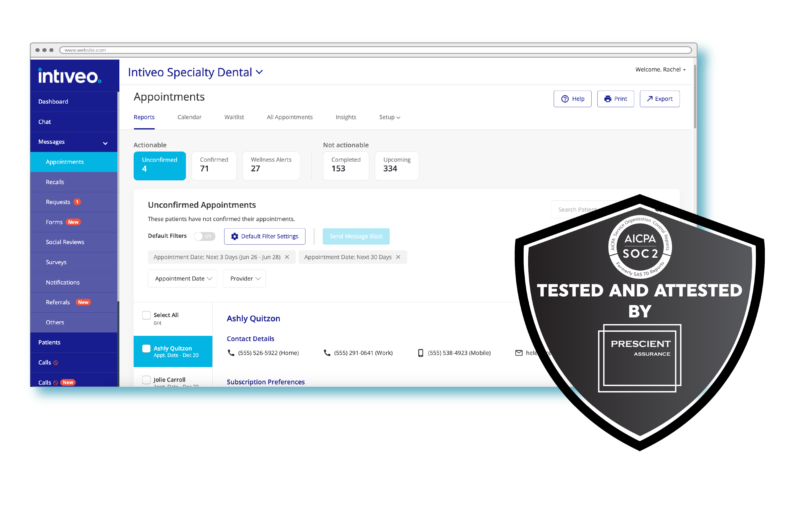812x508 pixels.
Task: Click the email envelope icon
Action: [x=519, y=353]
